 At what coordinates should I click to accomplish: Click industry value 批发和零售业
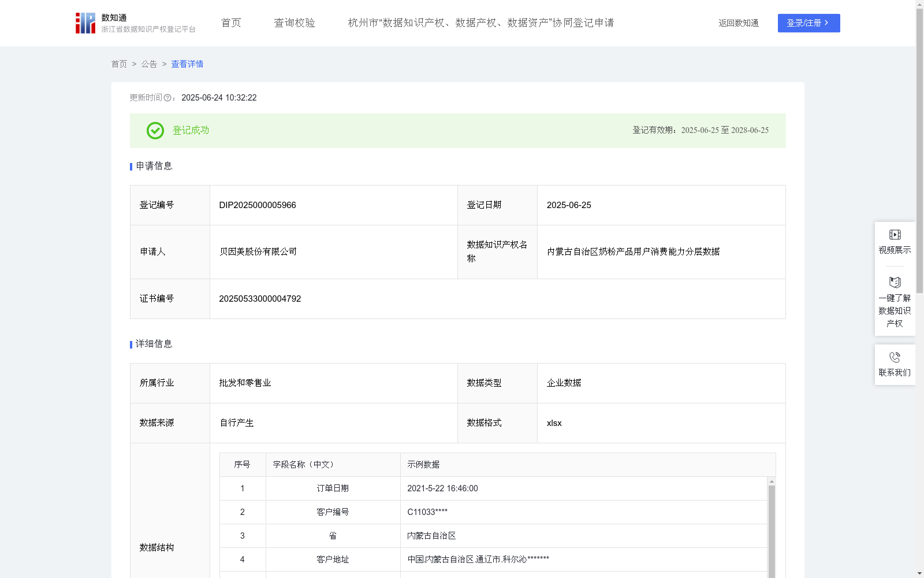245,383
